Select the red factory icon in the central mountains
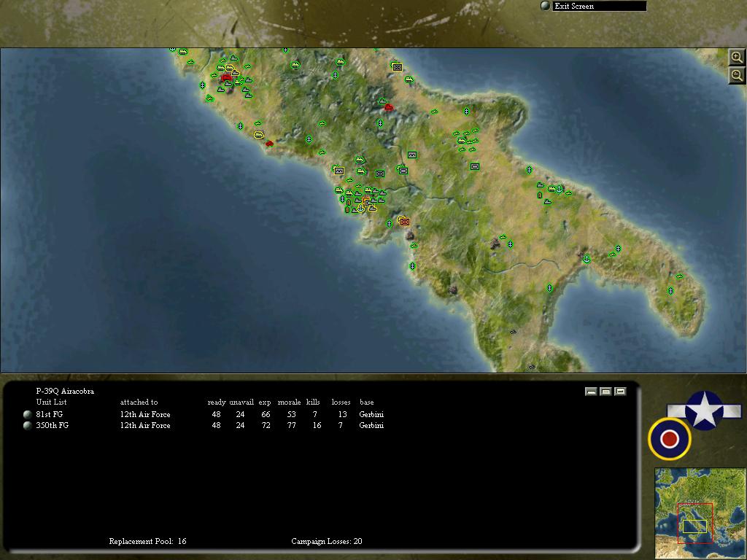This screenshot has width=747, height=560. [388, 107]
